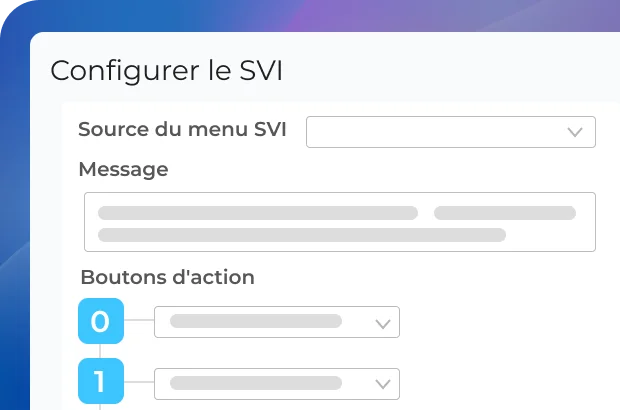Click the short placeholder bar at Message's top right
Screen dimensions: 620x410
pyautogui.click(x=504, y=213)
